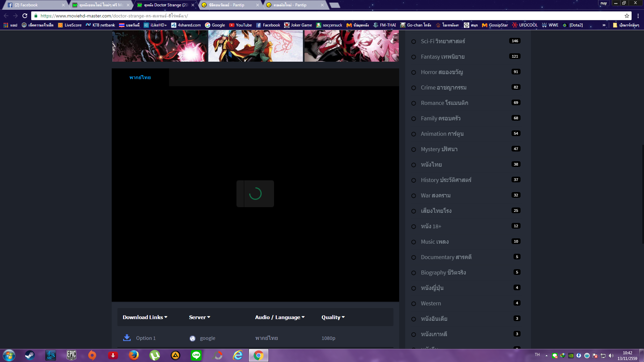Click the TH language indicator in taskbar

(x=537, y=355)
